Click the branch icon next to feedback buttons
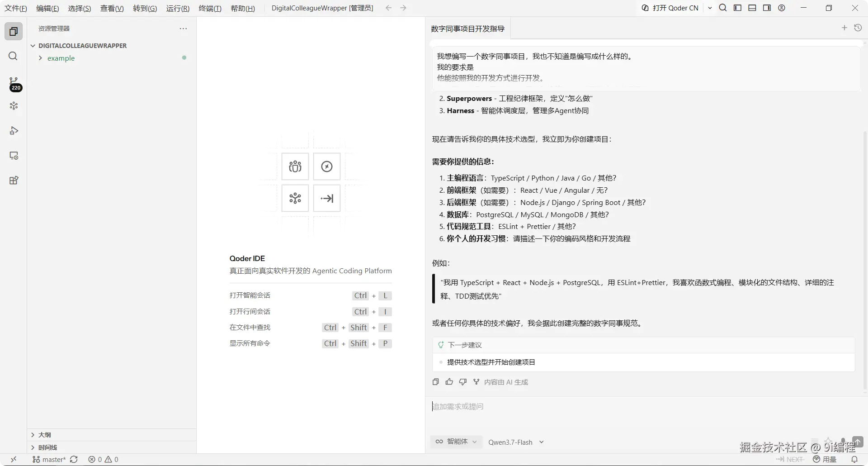868x466 pixels. [476, 382]
